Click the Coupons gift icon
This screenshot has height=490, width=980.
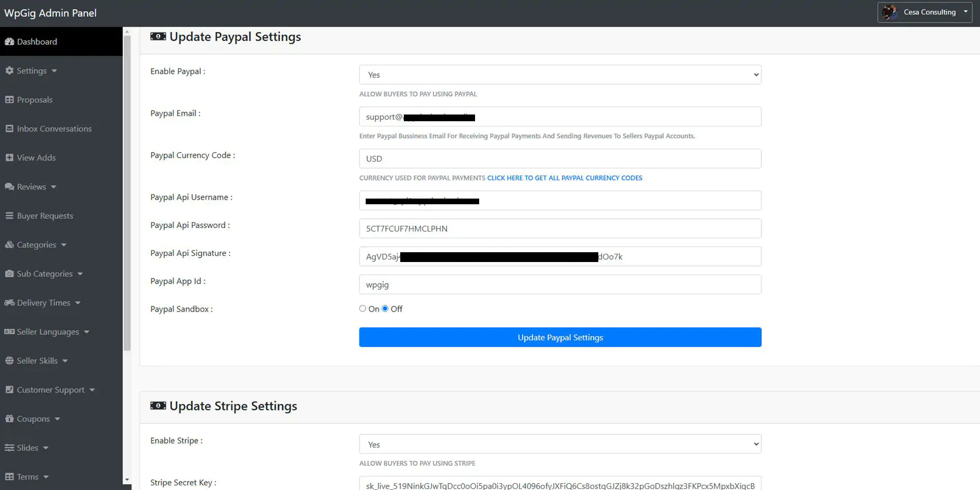[9, 419]
